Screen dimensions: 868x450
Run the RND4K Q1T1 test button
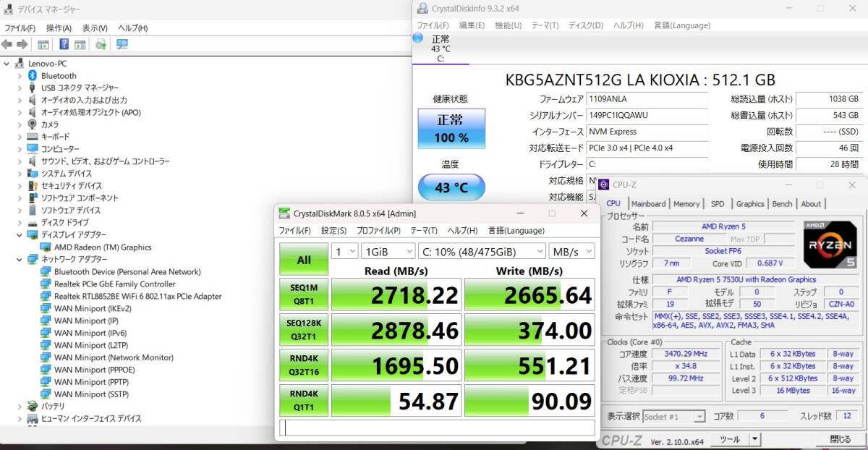[304, 401]
